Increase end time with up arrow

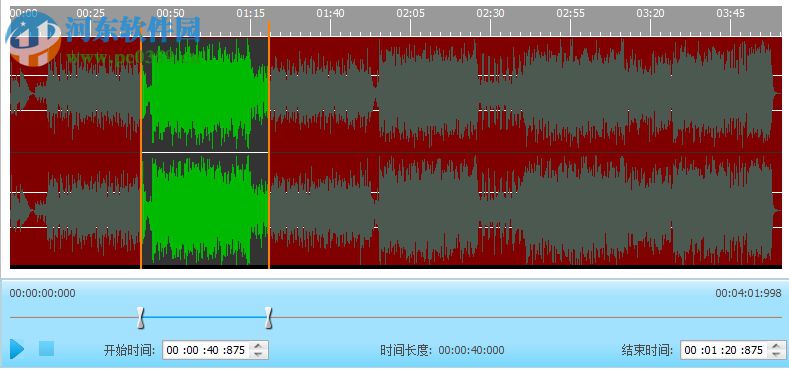point(777,345)
